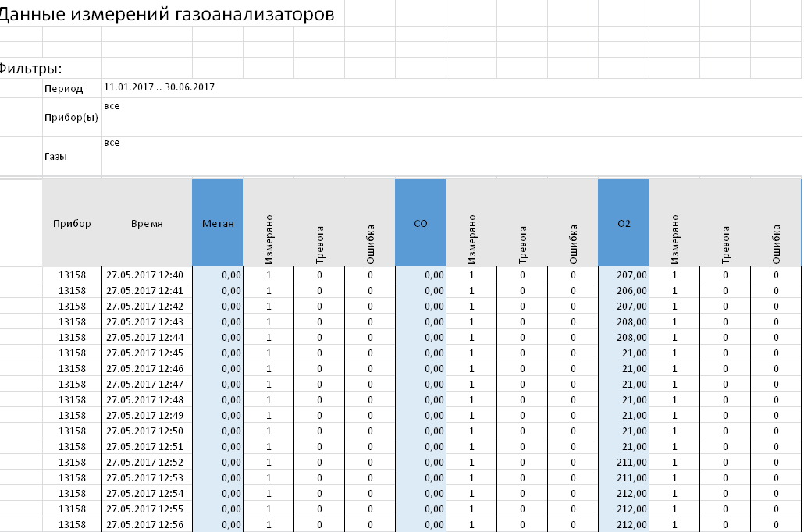The height and width of the screenshot is (532, 804).
Task: Select the blue 'O2' header cell
Action: point(623,223)
